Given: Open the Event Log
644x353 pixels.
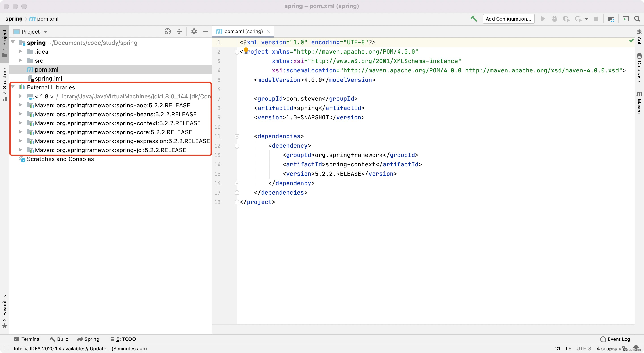Looking at the screenshot, I should click(615, 339).
